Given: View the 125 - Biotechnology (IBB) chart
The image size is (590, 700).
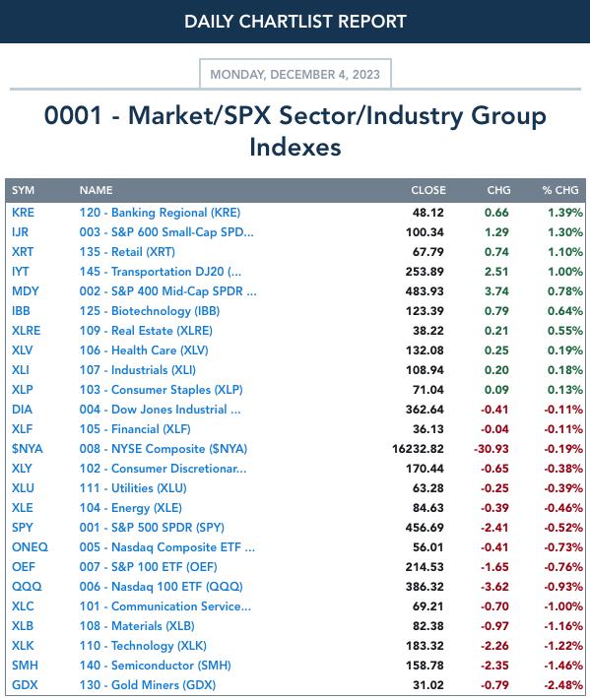Looking at the screenshot, I should pyautogui.click(x=150, y=311).
